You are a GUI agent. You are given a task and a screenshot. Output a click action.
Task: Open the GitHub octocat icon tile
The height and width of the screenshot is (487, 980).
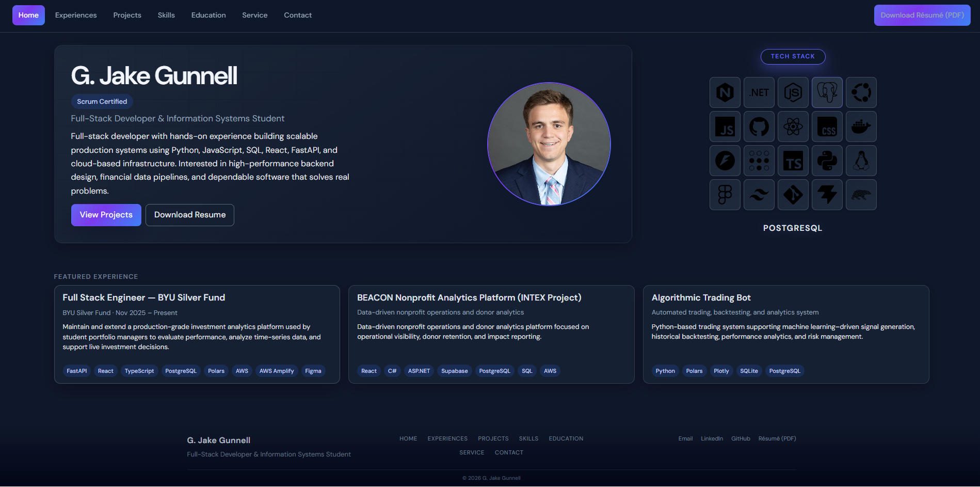[x=759, y=127]
